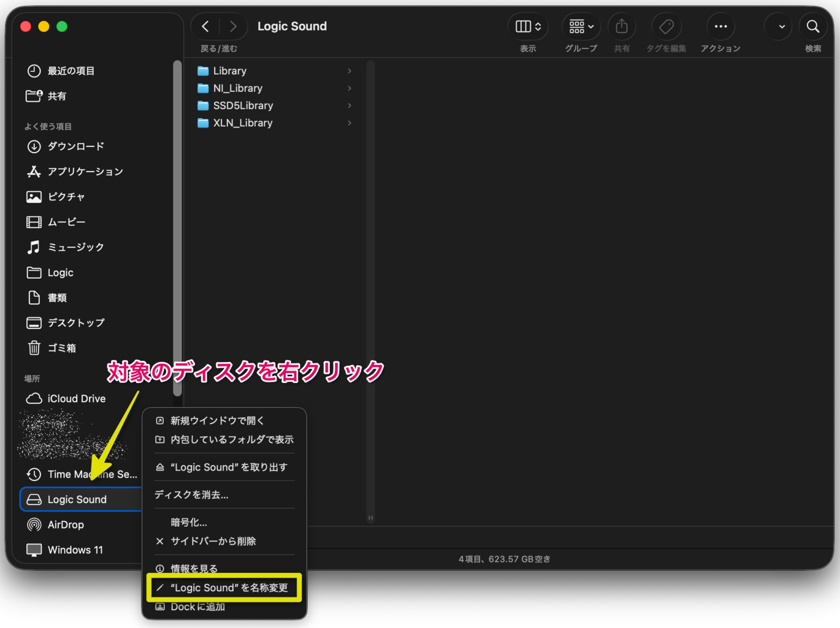Viewport: 840px width, 628px height.
Task: Click the 共有 (Share) icon
Action: 622,26
